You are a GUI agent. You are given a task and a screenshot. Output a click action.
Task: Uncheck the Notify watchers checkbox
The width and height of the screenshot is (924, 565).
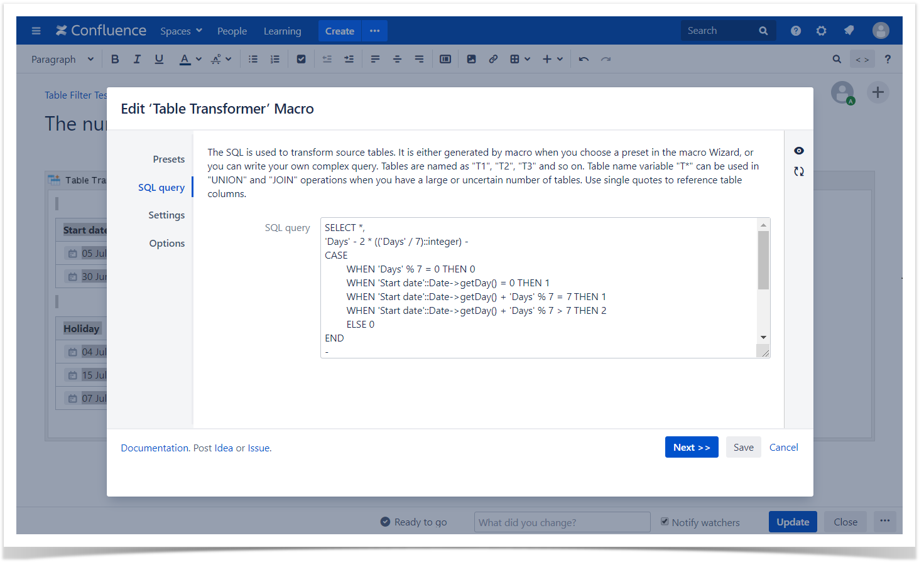[x=665, y=522]
